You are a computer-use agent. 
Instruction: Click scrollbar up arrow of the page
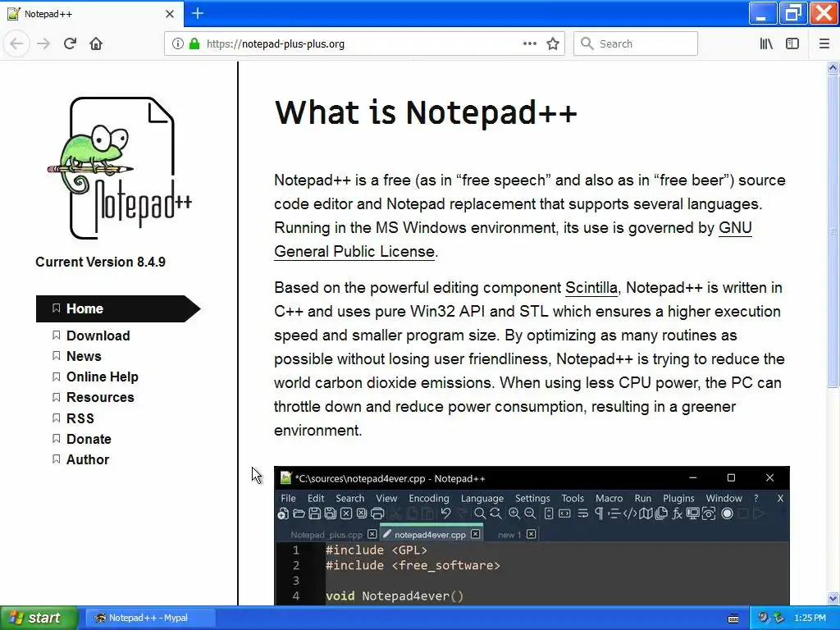click(833, 67)
